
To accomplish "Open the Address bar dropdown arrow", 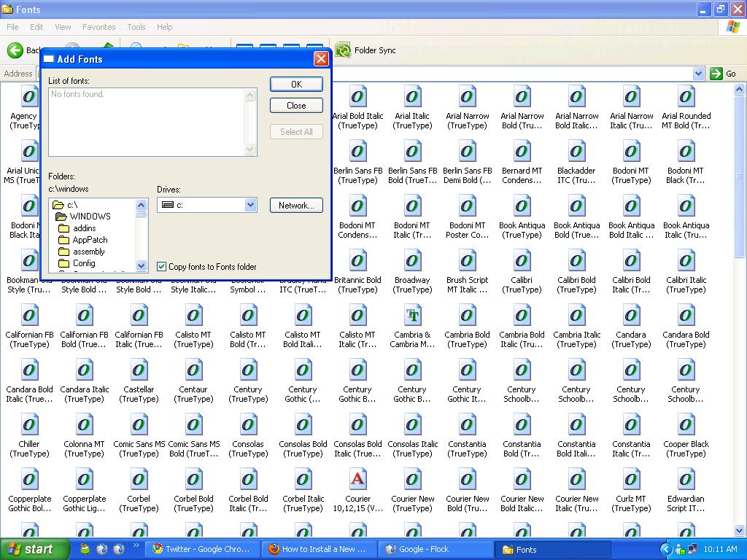I will pos(698,74).
